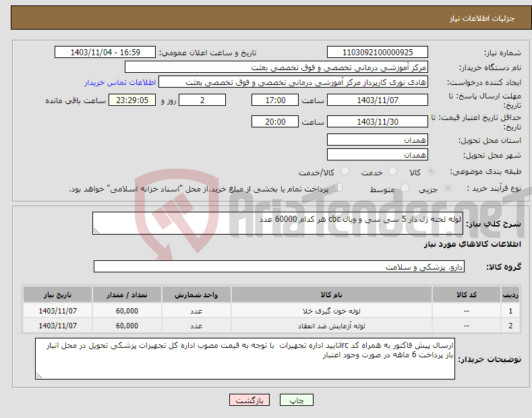Image resolution: width=532 pixels, height=418 pixels.
Task: Click the delivery province field همدان
Action: pyautogui.click(x=378, y=140)
